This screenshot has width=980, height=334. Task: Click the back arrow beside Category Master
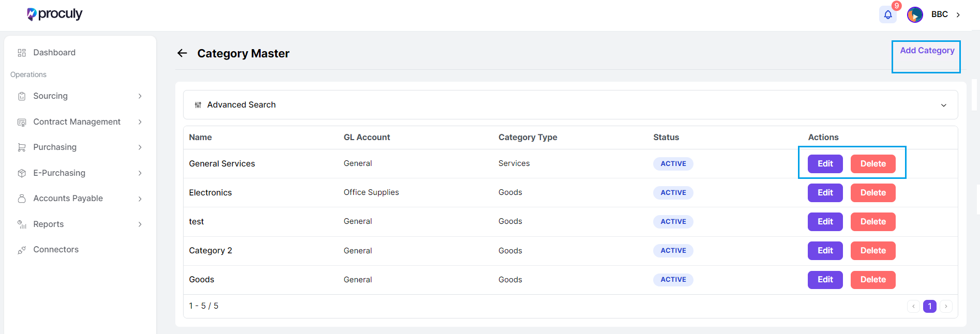182,53
